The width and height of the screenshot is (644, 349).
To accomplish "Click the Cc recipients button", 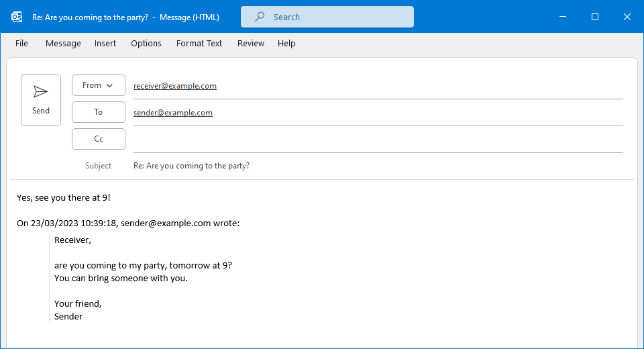I will pos(99,139).
